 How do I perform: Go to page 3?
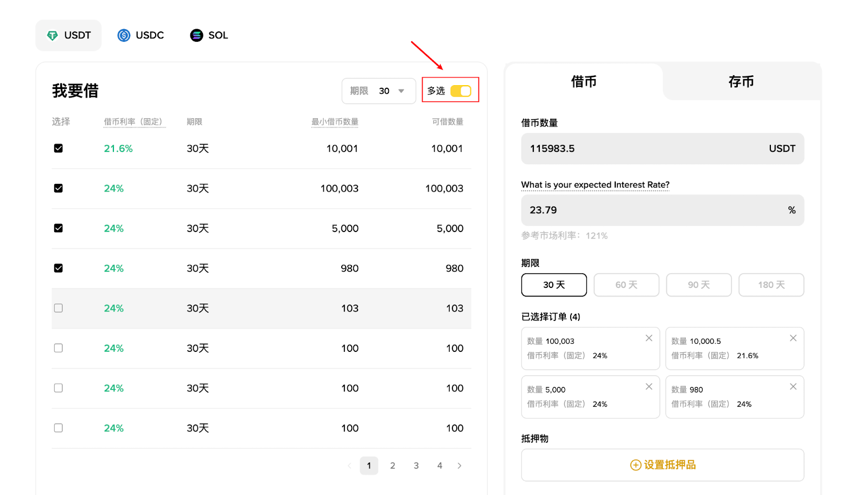point(416,466)
